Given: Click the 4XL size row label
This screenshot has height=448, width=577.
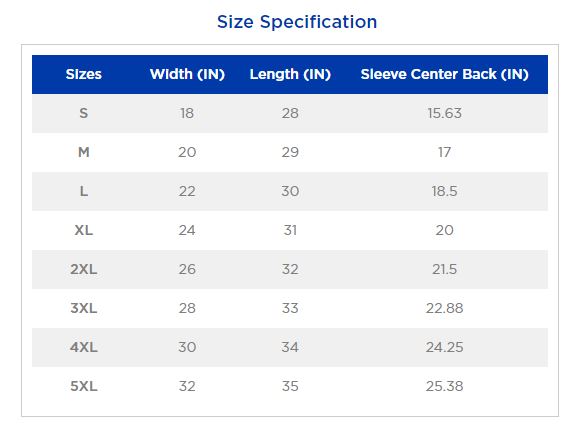Looking at the screenshot, I should [x=84, y=347].
